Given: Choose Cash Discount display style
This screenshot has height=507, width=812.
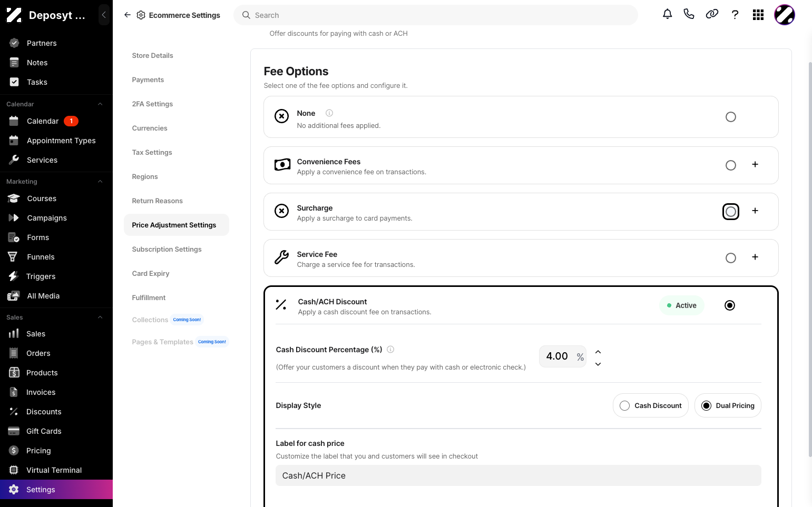Looking at the screenshot, I should 651,405.
